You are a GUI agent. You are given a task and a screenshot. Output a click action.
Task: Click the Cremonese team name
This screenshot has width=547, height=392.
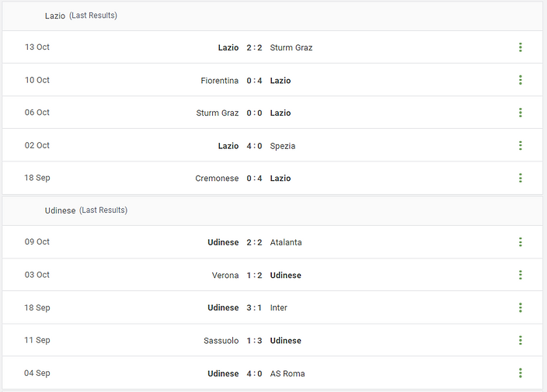[217, 179]
